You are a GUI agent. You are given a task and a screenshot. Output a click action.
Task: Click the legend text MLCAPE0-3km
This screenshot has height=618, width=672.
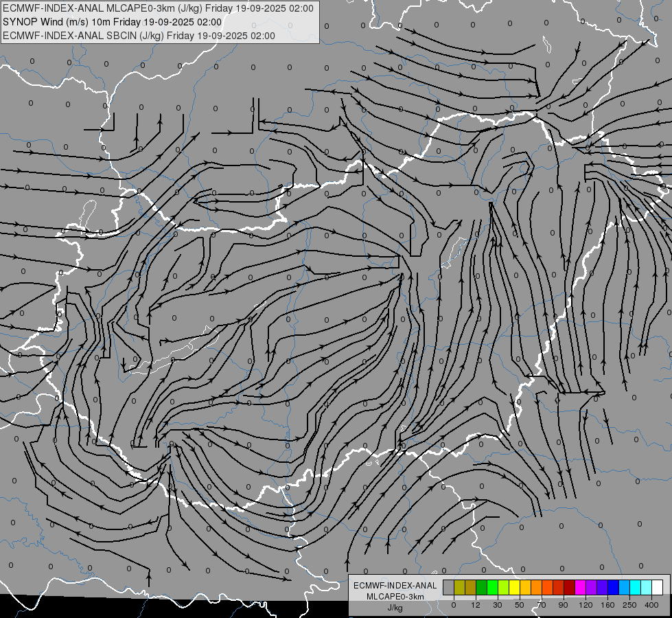click(x=395, y=597)
